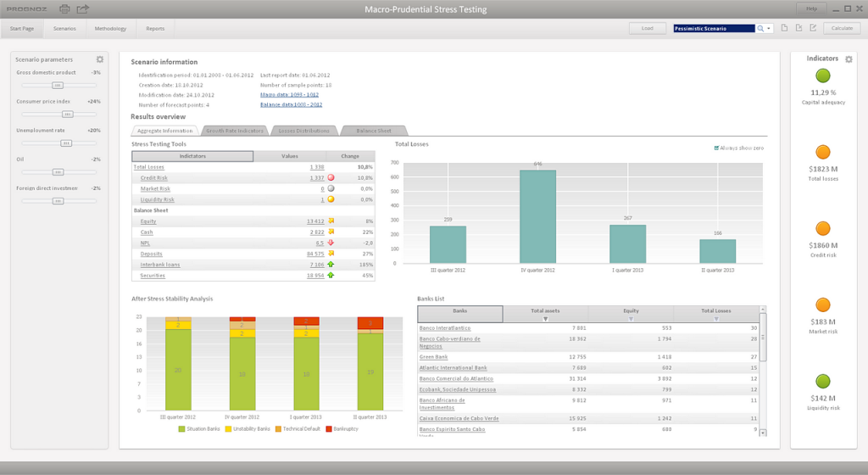Viewport: 868px width, 475px height.
Task: Click the orange Total losses indicator
Action: pos(823,153)
